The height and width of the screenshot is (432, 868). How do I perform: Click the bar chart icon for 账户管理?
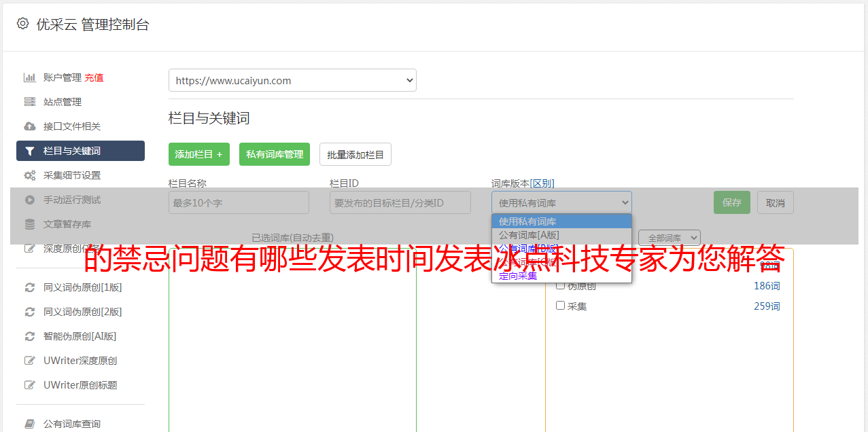click(30, 77)
